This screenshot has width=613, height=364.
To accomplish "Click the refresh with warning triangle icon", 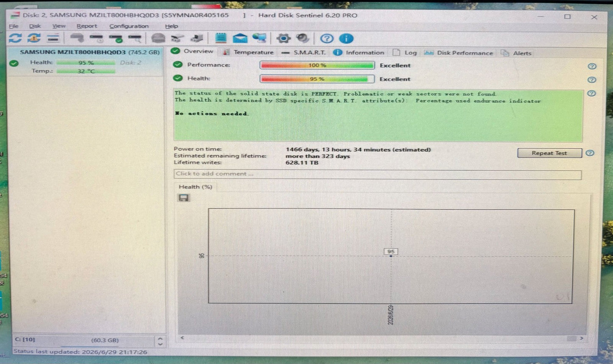I will (34, 39).
